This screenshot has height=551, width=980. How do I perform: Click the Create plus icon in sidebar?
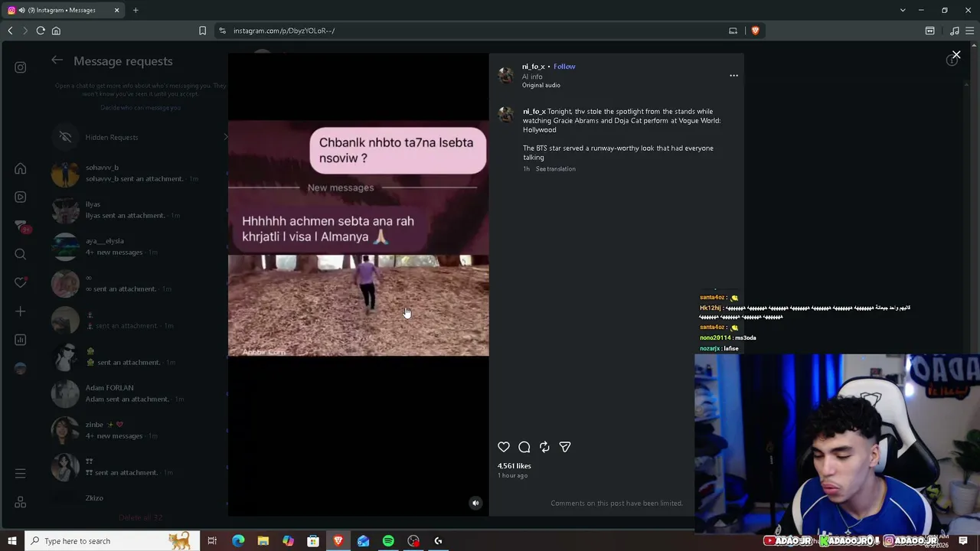click(21, 311)
